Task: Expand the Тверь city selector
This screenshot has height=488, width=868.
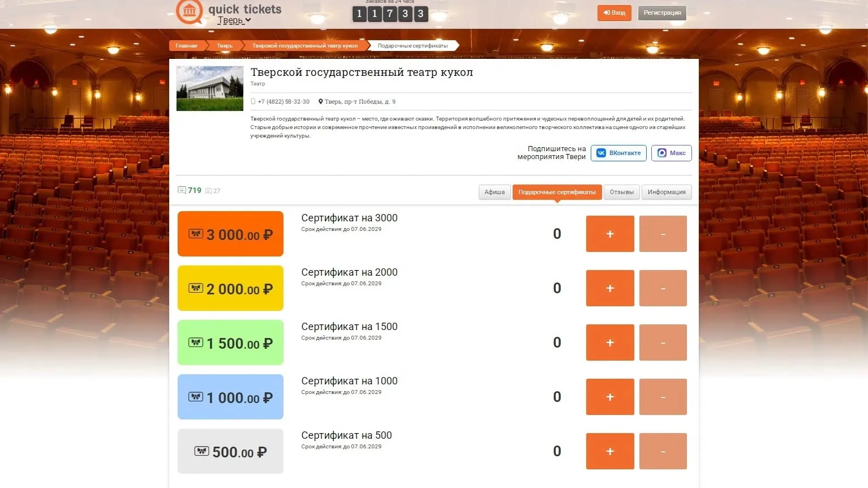Action: pyautogui.click(x=234, y=20)
